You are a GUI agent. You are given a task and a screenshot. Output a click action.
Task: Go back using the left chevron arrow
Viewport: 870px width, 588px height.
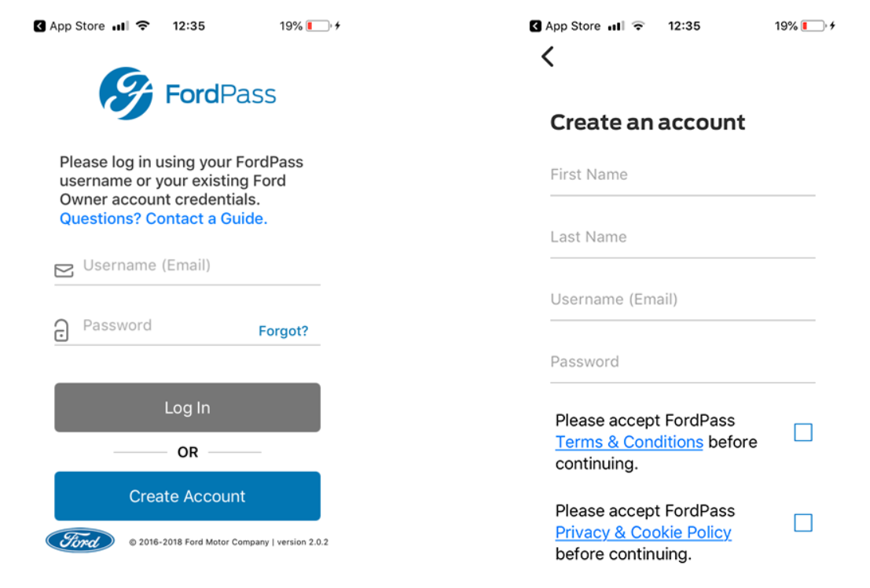[x=548, y=57]
